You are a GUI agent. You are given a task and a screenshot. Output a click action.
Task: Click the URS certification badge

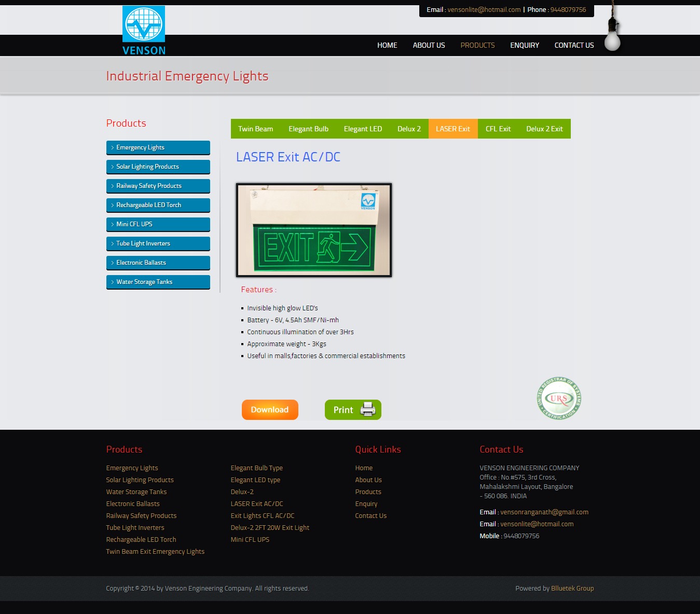click(559, 399)
